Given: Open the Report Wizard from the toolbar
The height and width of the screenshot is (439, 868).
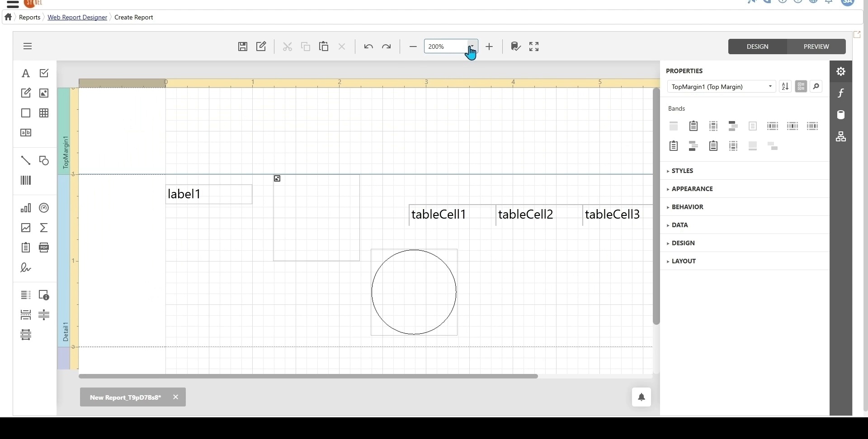Looking at the screenshot, I should click(261, 47).
